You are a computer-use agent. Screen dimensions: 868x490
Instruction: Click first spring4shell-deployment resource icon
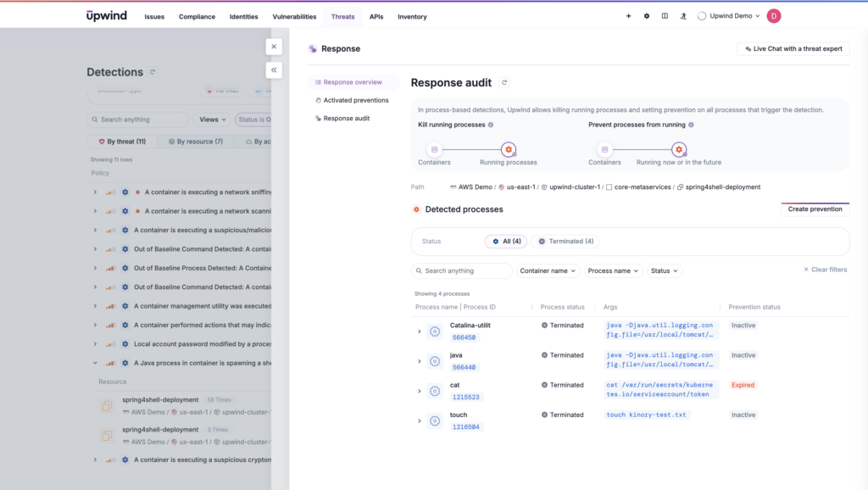coord(107,406)
